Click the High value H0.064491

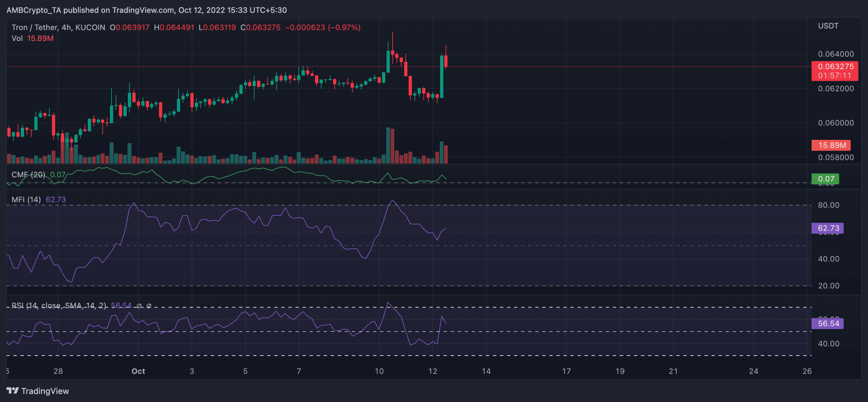click(x=174, y=27)
